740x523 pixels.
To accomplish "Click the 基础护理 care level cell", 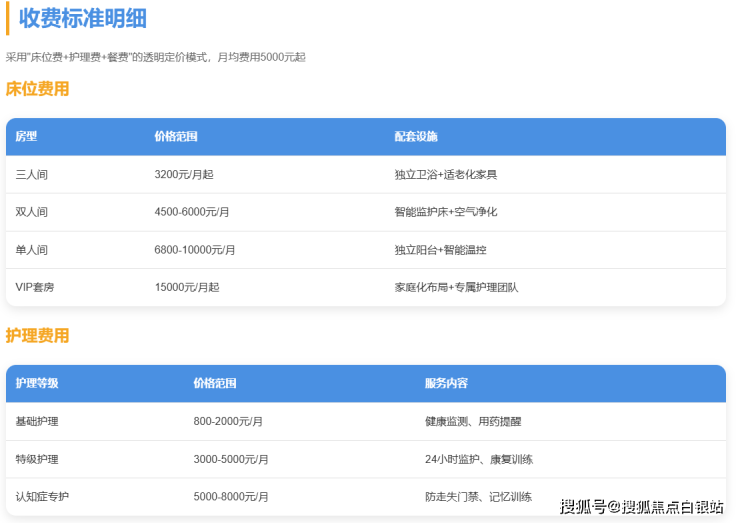I will 37,422.
